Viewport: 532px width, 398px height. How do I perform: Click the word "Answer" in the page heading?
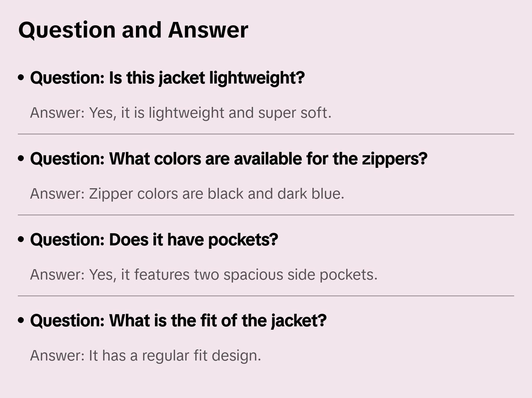point(208,30)
